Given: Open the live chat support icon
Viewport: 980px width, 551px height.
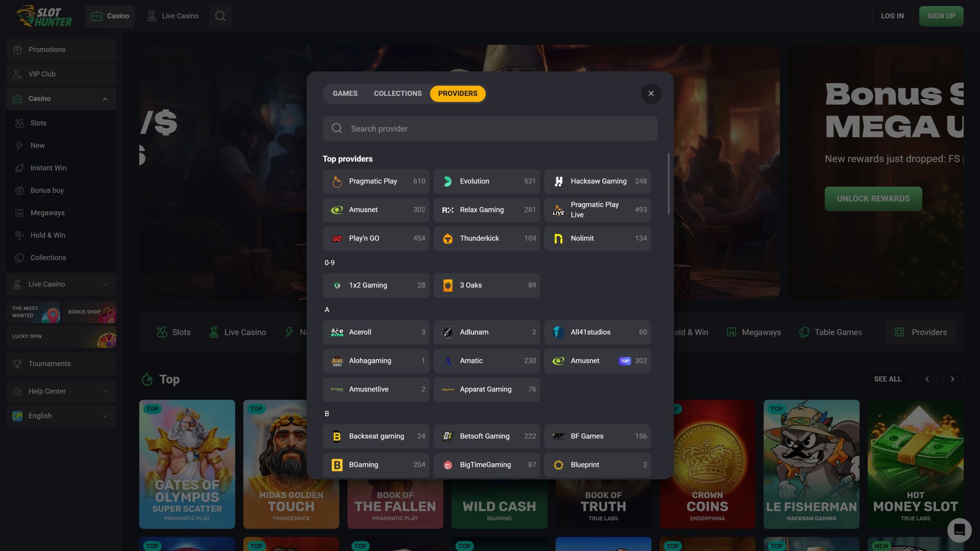Looking at the screenshot, I should point(959,530).
